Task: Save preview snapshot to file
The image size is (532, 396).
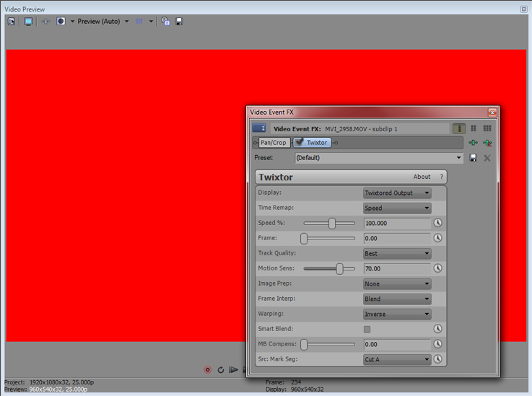Action: coord(179,22)
